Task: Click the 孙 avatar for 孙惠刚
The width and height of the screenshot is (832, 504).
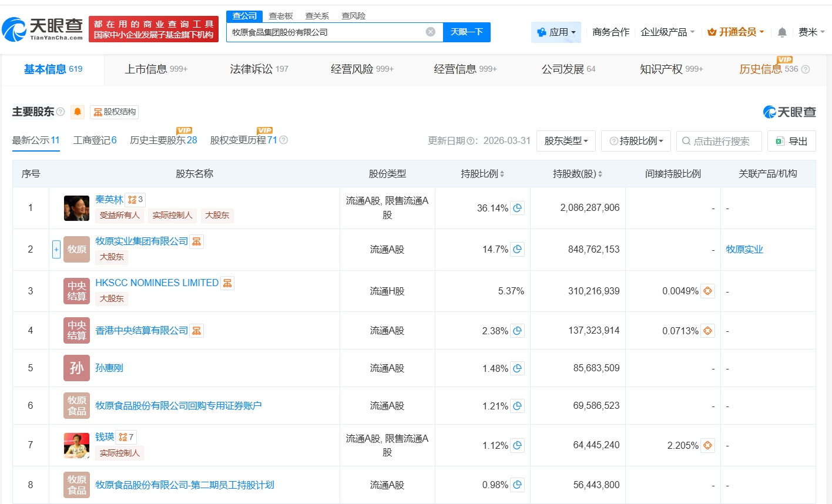Action: click(76, 368)
